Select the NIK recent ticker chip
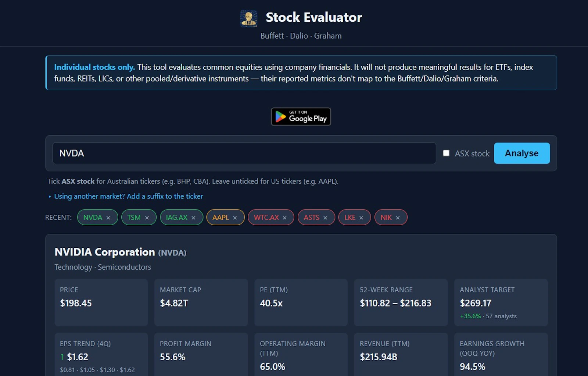588x376 pixels. tap(386, 217)
